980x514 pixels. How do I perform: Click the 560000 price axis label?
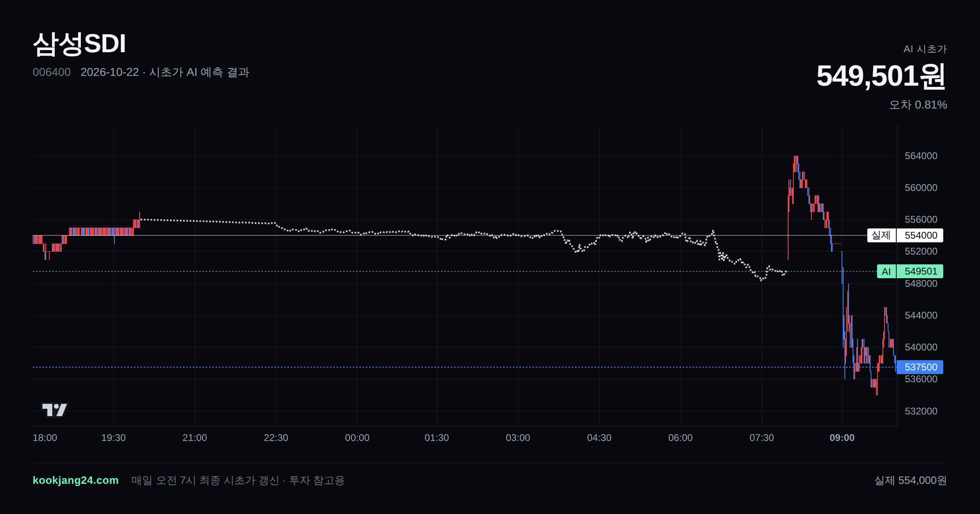tap(921, 188)
